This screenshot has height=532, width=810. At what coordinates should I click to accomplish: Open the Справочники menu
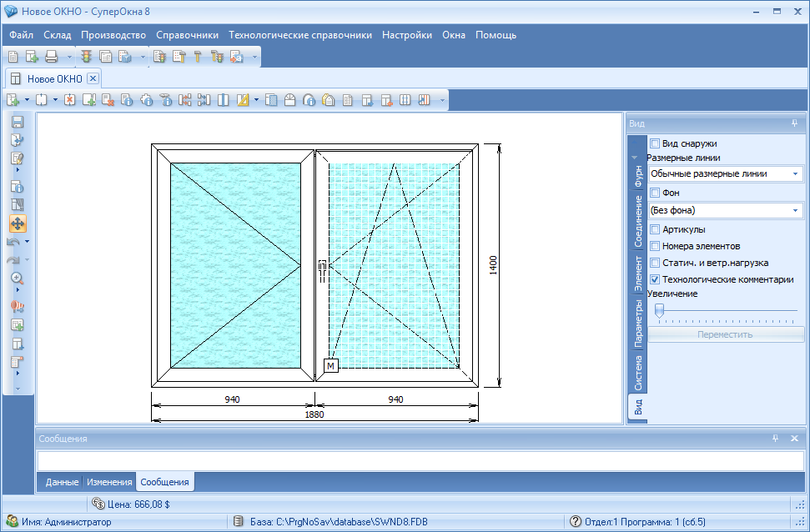pos(187,35)
